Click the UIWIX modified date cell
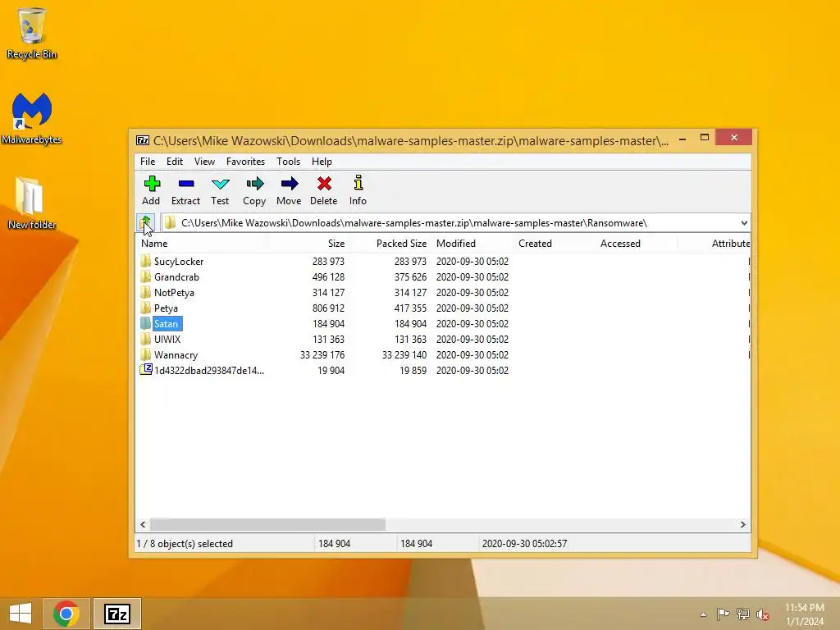 pos(472,339)
